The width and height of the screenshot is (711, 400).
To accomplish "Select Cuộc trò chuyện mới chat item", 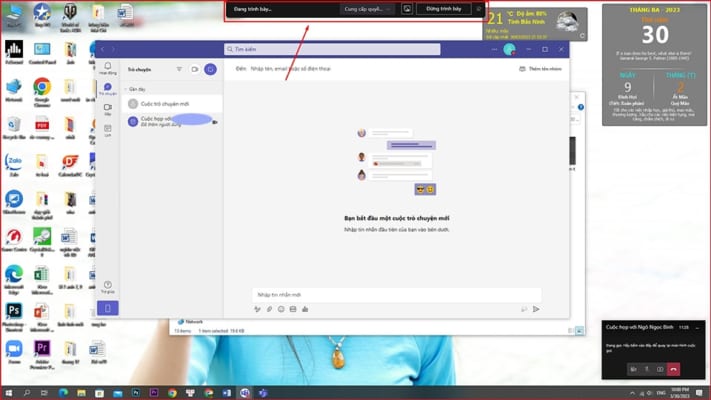I will (172, 104).
